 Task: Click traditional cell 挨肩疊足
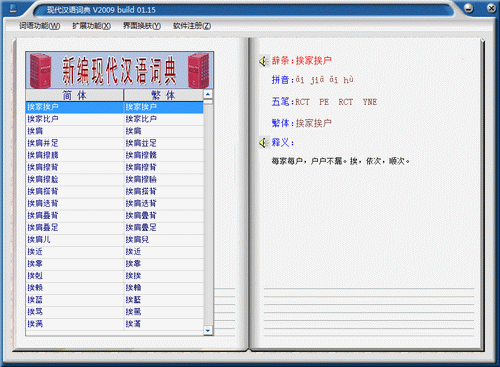tap(164, 227)
